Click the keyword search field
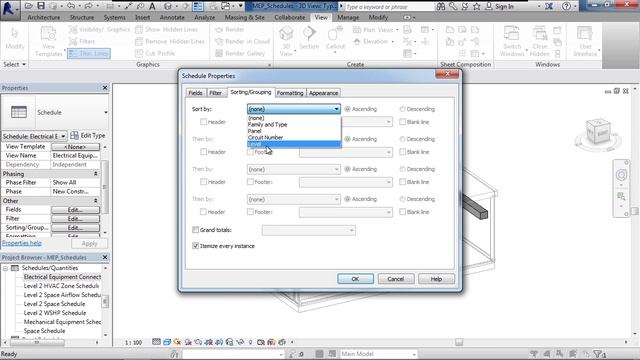 point(390,7)
